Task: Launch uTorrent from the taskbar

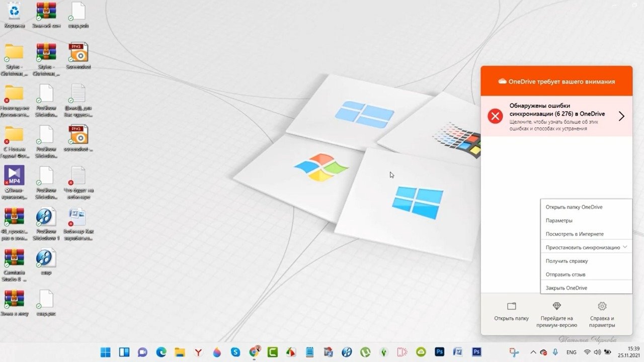Action: (x=365, y=352)
